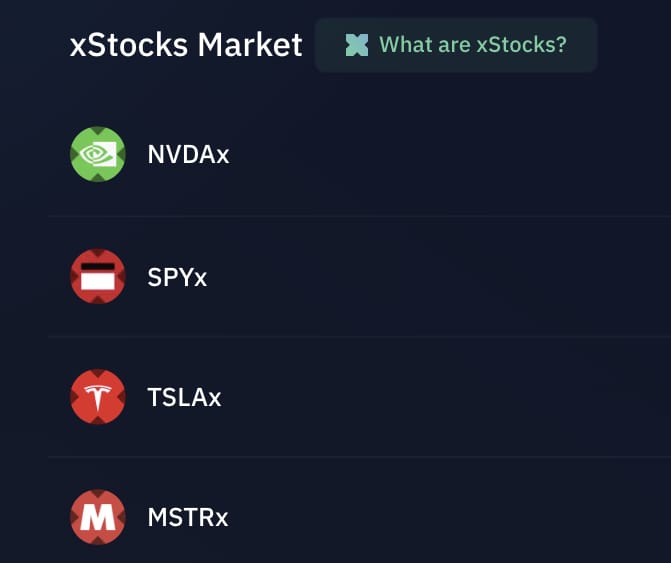
Task: Click empty space right of NVDAx label
Action: (449, 154)
